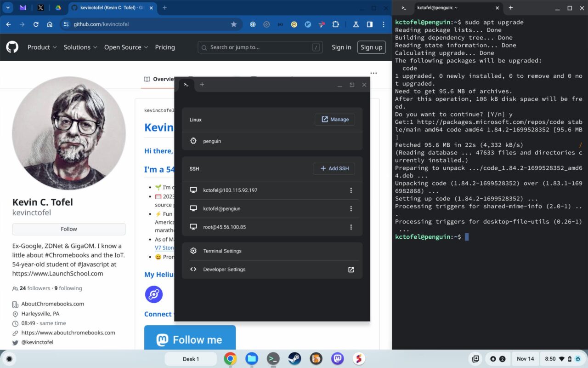588x368 pixels.
Task: Open options menu for root@45.56.100.85
Action: coord(351,227)
